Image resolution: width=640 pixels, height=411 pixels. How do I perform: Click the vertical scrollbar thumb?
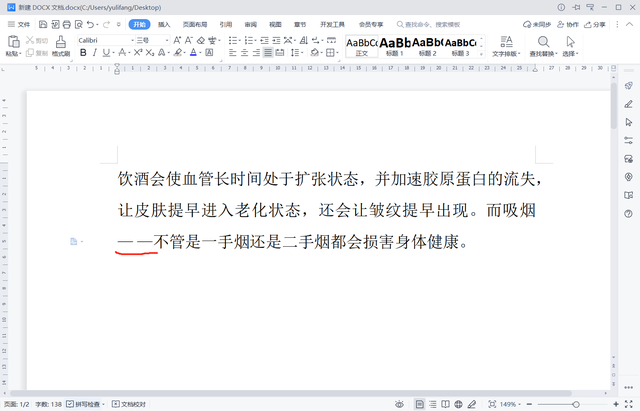(613, 106)
